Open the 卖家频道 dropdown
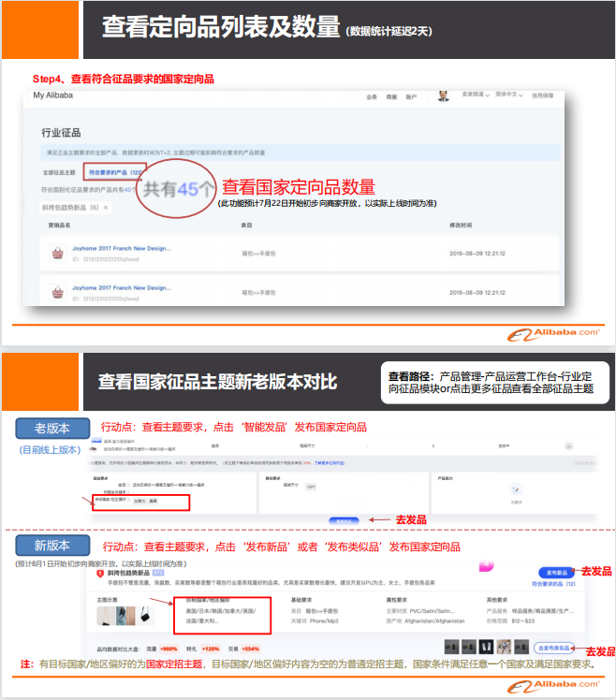 [x=474, y=96]
